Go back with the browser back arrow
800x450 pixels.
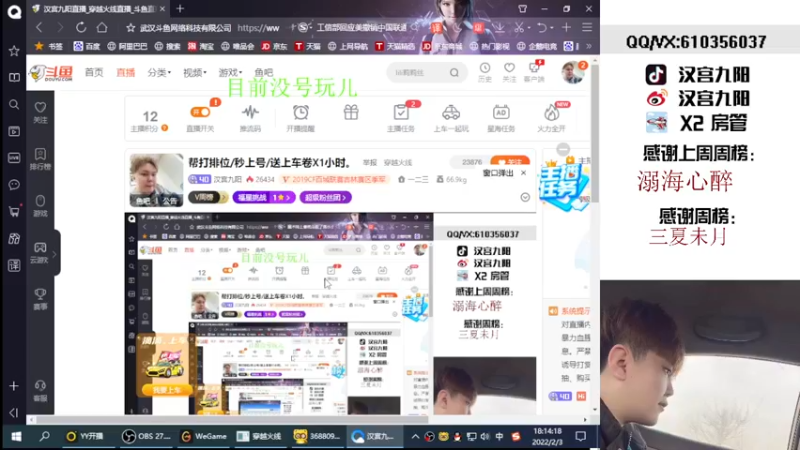click(39, 28)
